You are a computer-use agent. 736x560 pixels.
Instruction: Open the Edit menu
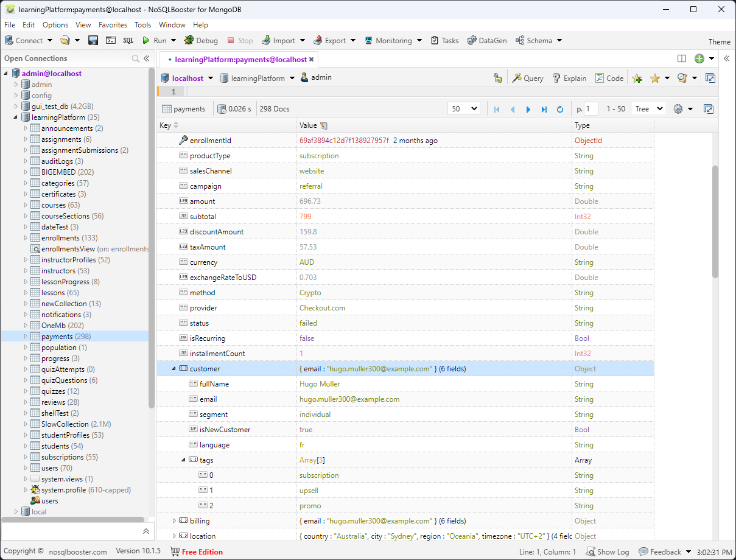29,25
